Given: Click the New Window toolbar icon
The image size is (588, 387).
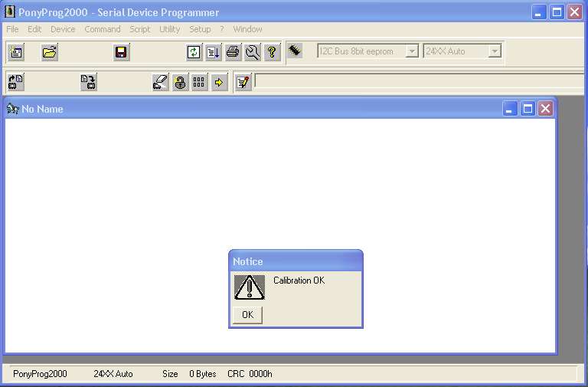Looking at the screenshot, I should [16, 52].
